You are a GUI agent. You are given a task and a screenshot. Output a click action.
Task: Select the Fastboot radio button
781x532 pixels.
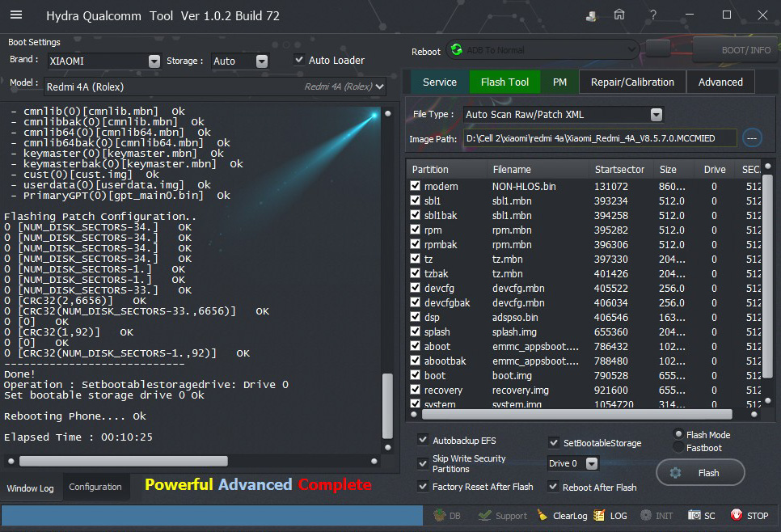(x=678, y=447)
